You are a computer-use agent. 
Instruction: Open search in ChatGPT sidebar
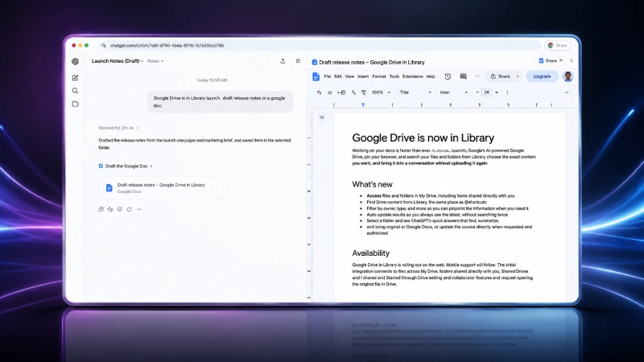(x=75, y=91)
